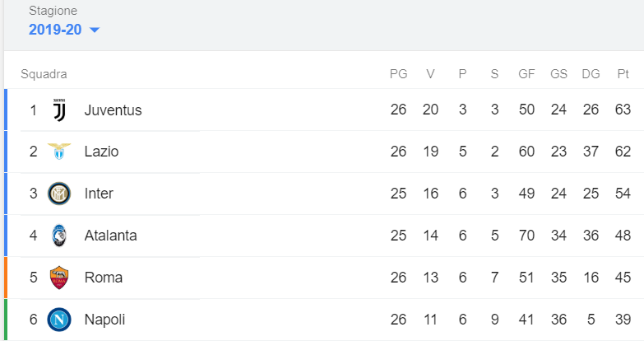The width and height of the screenshot is (644, 341).
Task: Click the Inter club crest icon
Action: coord(59,194)
